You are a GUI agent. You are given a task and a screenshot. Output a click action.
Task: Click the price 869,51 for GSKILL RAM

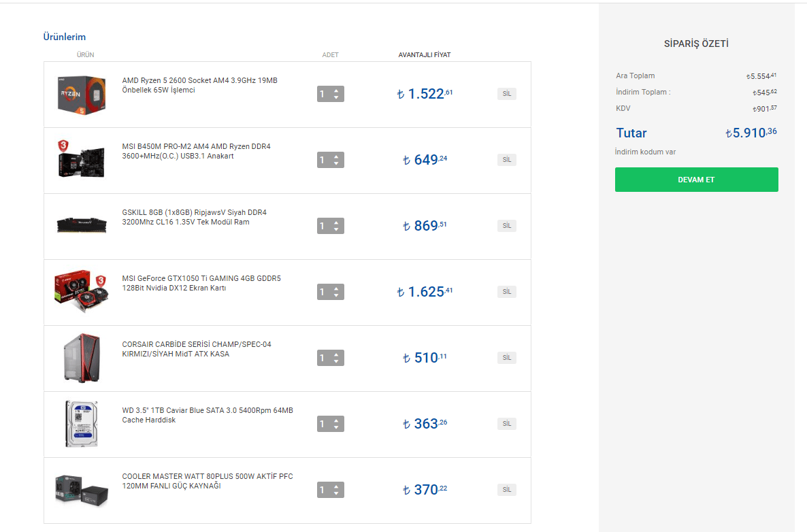[x=425, y=225]
